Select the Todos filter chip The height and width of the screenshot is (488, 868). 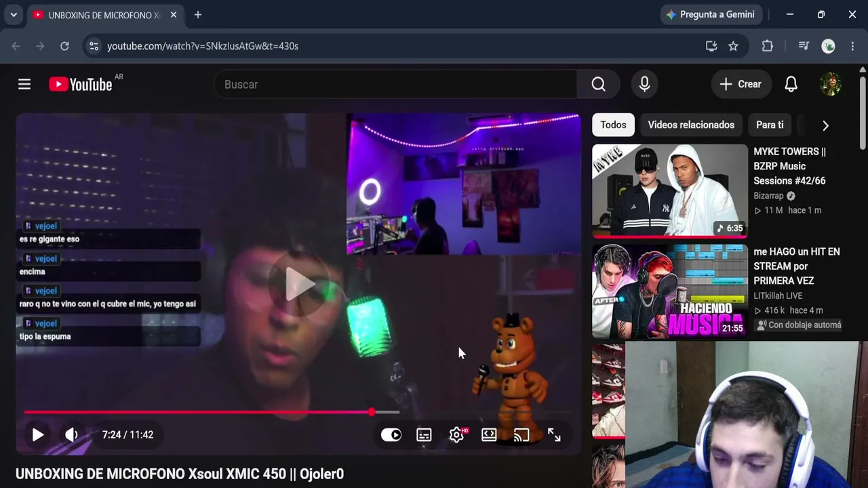click(x=613, y=125)
